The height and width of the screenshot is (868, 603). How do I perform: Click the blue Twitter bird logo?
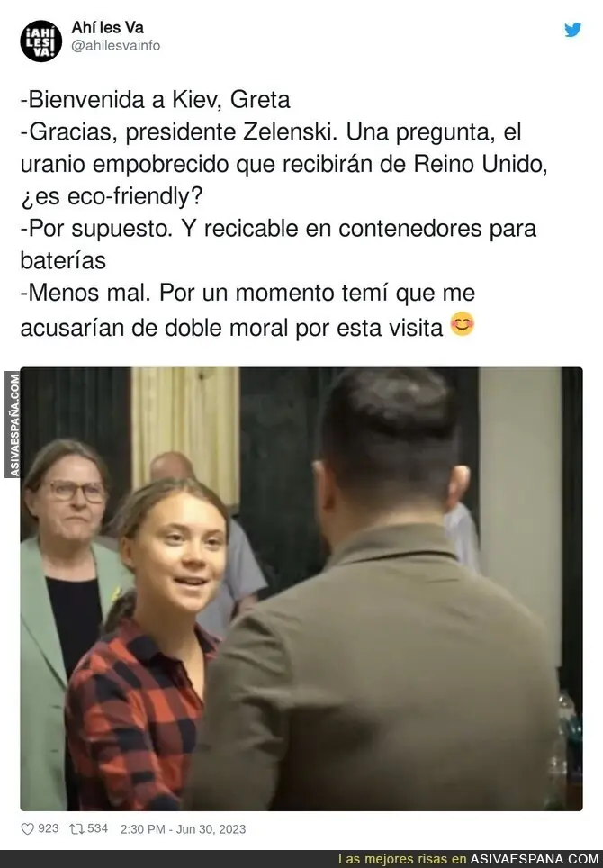[x=572, y=30]
